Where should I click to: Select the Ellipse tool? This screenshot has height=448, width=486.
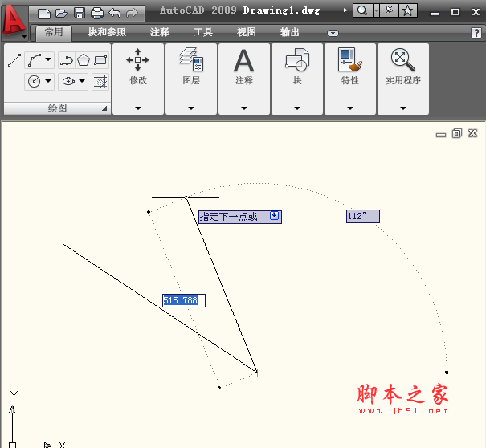point(68,81)
